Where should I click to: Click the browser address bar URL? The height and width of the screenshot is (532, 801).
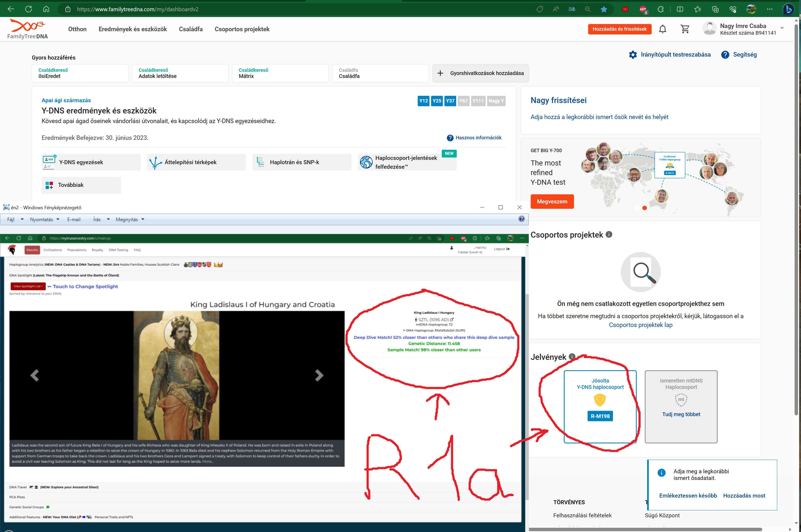138,9
